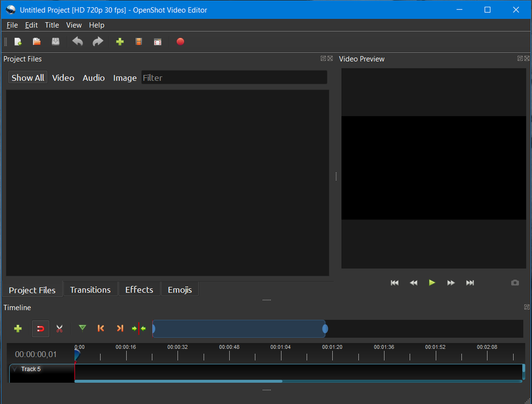Viewport: 532px width, 404px height.
Task: Open the Edit menu
Action: pos(31,25)
